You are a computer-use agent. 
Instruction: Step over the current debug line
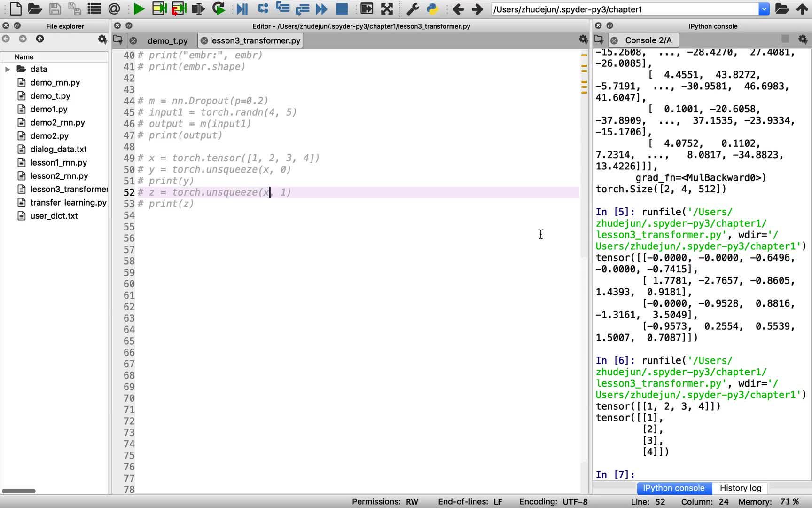pos(263,8)
